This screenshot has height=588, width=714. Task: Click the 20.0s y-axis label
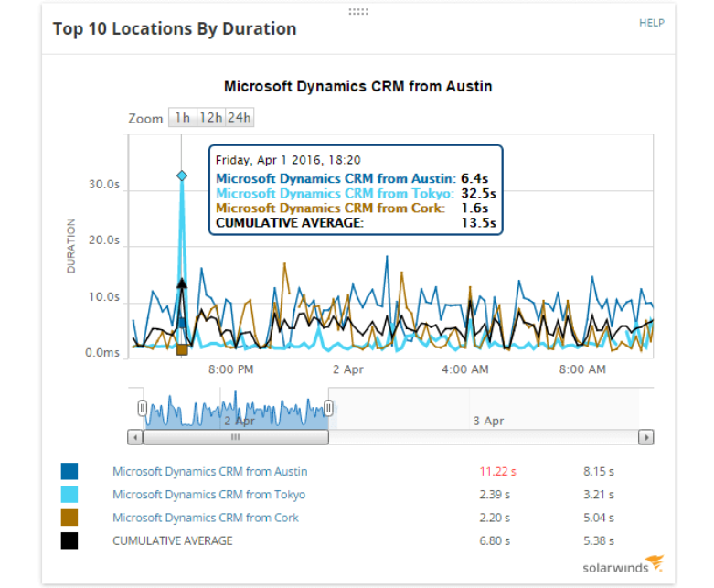(x=104, y=240)
